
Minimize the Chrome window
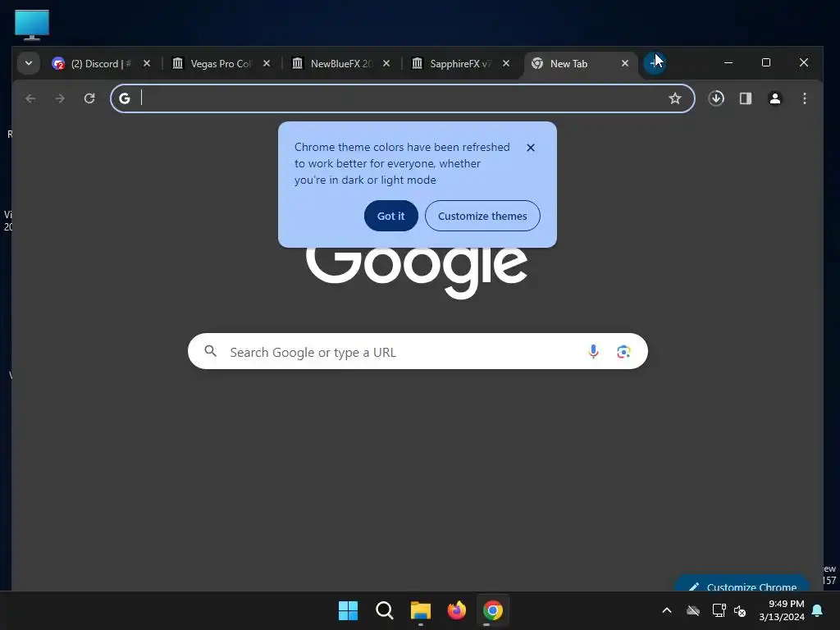[728, 62]
